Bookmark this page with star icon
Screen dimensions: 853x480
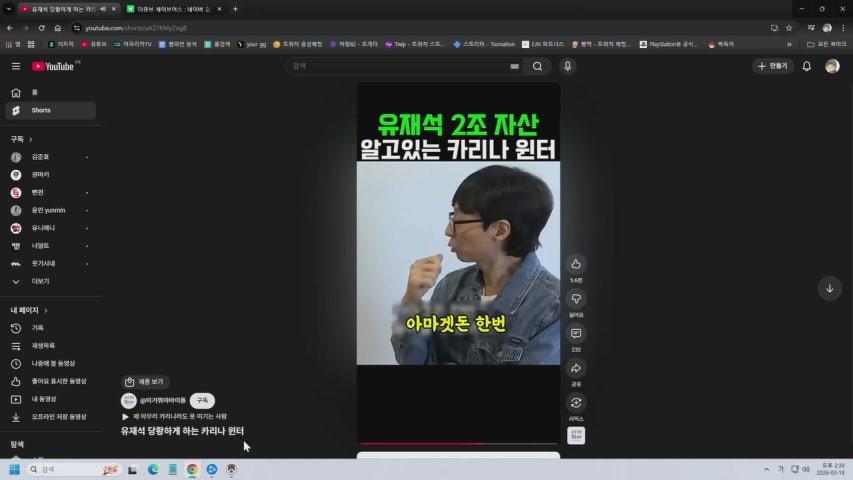pyautogui.click(x=789, y=28)
